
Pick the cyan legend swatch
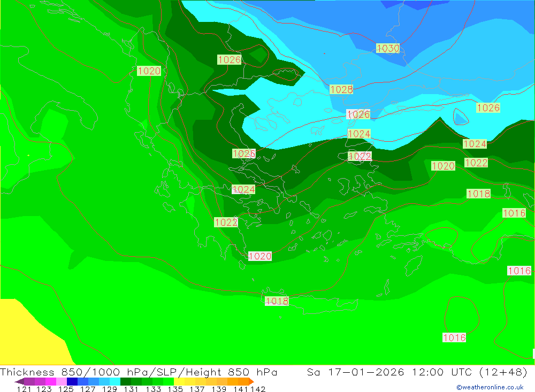(x=115, y=381)
